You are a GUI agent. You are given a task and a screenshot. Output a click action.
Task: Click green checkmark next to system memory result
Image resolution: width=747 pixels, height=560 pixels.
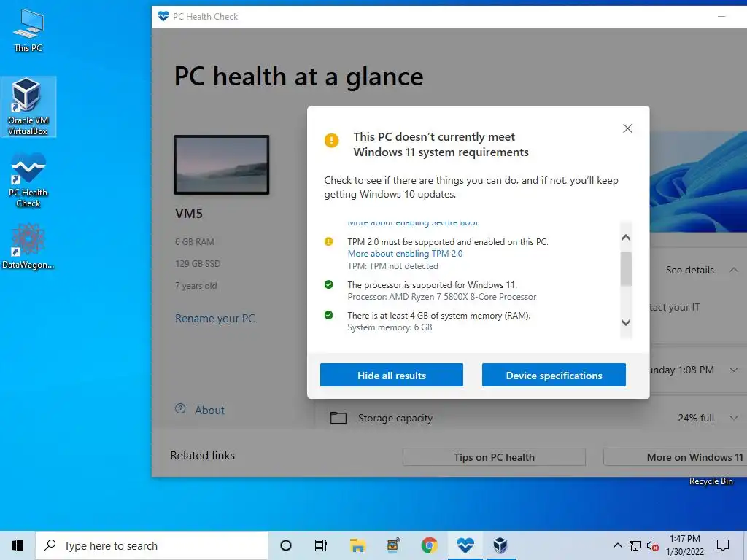point(329,315)
